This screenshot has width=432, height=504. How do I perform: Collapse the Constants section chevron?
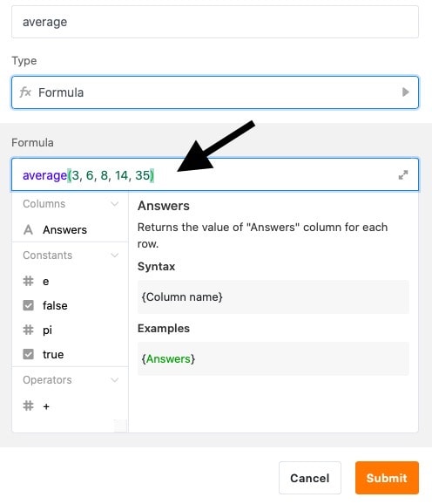[x=115, y=255]
